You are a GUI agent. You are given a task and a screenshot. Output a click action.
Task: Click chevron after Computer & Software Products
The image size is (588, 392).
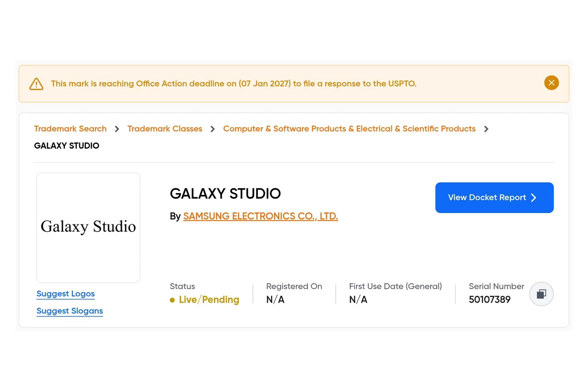(486, 129)
